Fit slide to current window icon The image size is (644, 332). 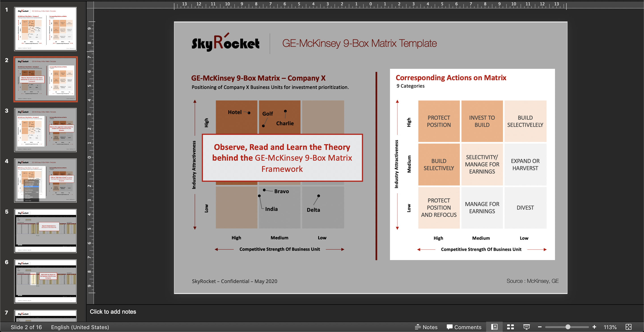pos(628,327)
